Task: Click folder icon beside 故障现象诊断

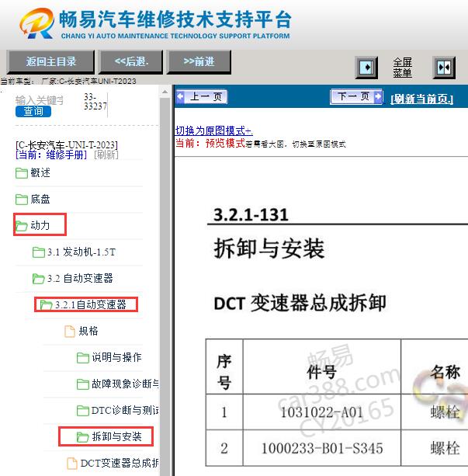Action: 83,384
